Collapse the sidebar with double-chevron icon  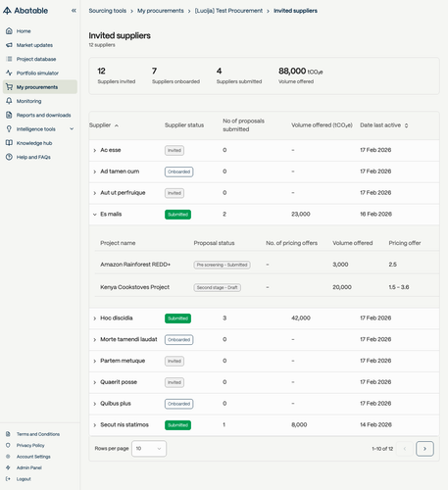click(x=74, y=11)
